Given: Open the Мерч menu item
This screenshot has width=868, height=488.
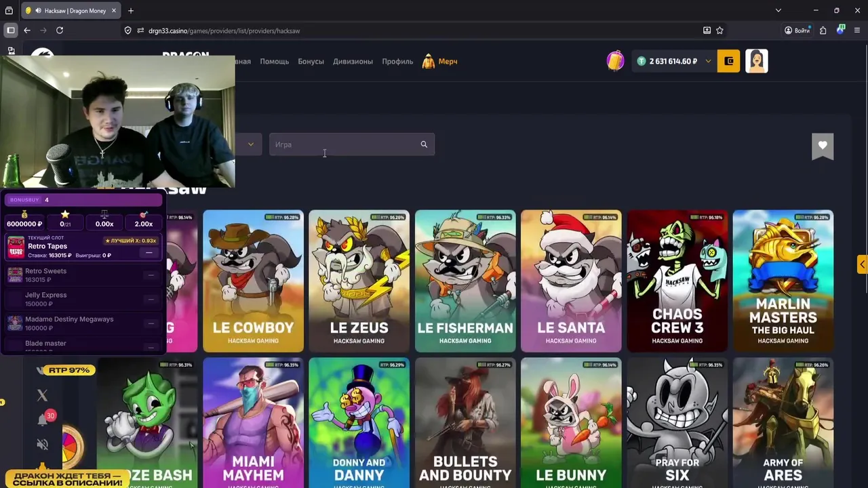Looking at the screenshot, I should [x=448, y=61].
